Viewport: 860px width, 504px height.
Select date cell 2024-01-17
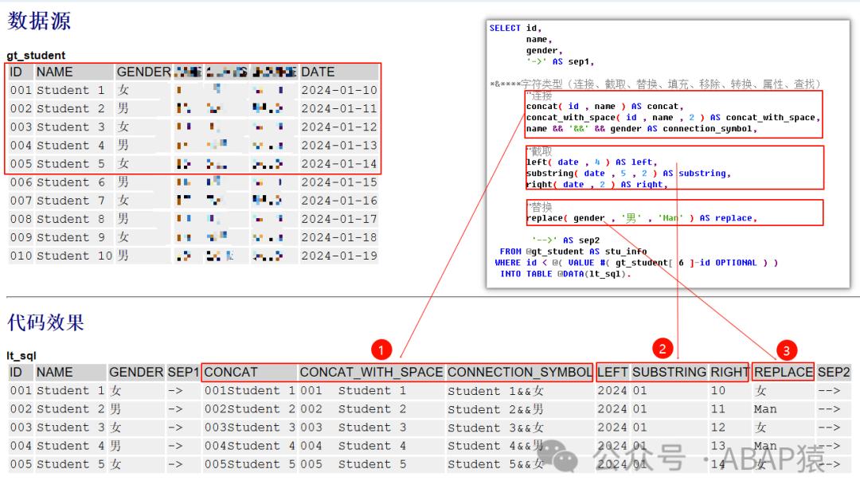[x=339, y=219]
